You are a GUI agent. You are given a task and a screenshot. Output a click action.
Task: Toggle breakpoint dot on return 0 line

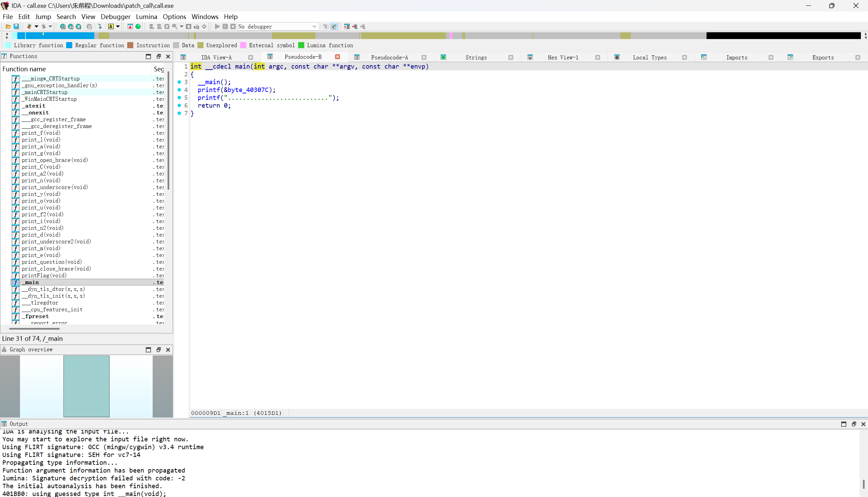(x=179, y=106)
